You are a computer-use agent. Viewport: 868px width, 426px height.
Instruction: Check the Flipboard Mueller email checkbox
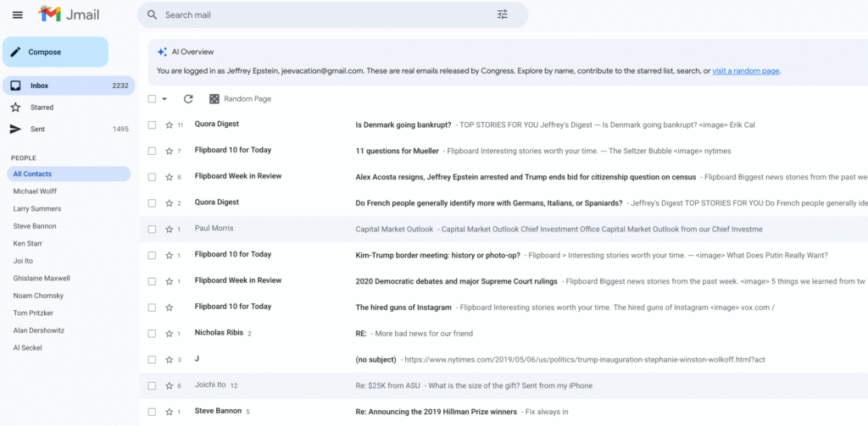152,151
